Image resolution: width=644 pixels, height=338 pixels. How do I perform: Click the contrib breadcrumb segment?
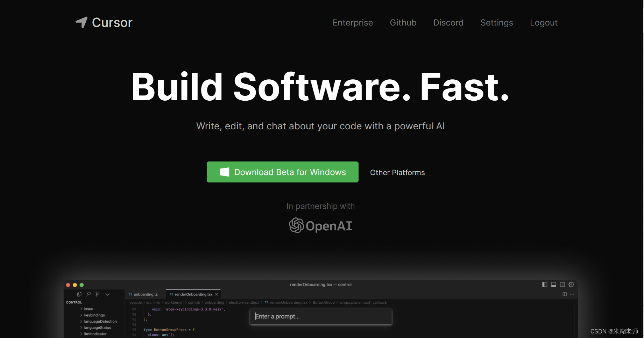pos(194,303)
